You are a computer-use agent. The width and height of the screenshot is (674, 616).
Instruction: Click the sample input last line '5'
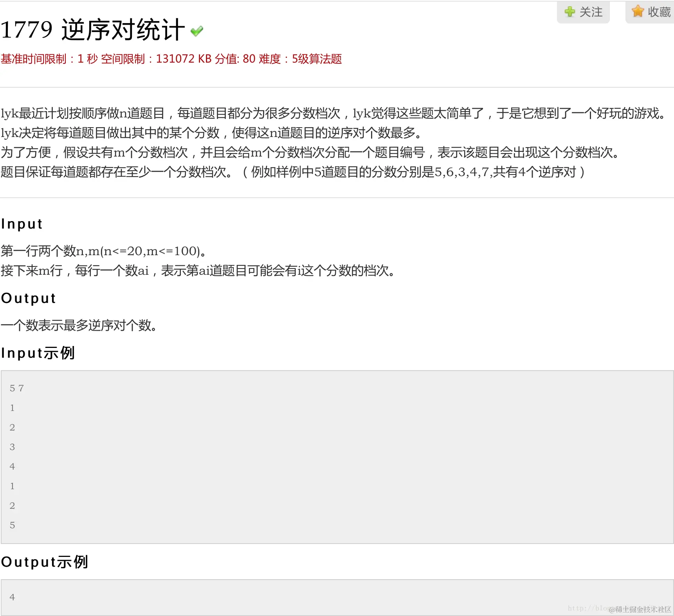click(12, 525)
